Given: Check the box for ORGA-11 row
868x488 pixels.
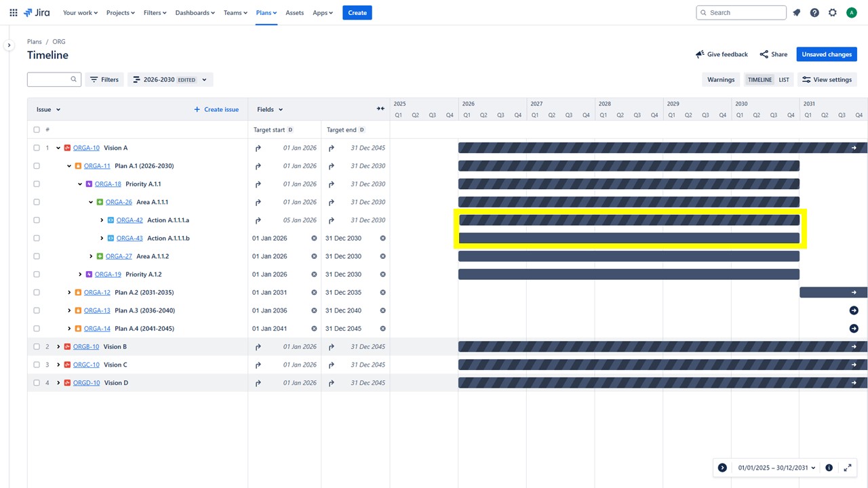Looking at the screenshot, I should pos(37,166).
